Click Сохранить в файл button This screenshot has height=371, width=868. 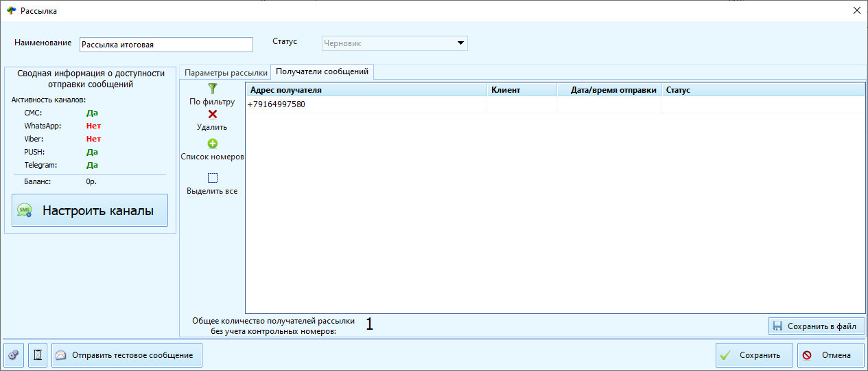[816, 326]
